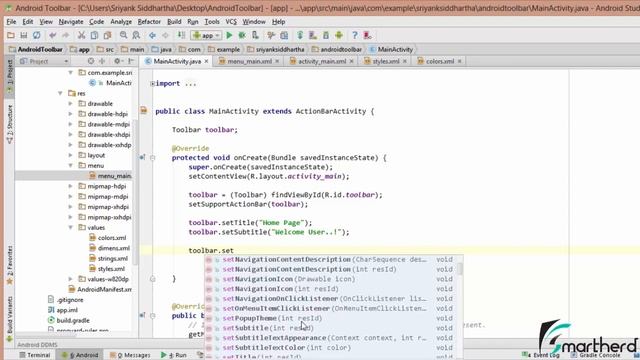The width and height of the screenshot is (640, 360).
Task: Open the Refactor menu
Action: click(149, 22)
